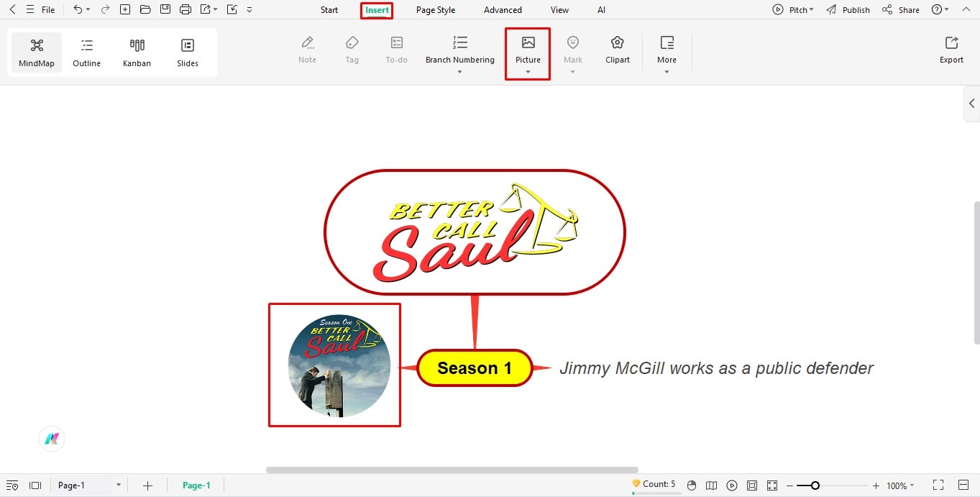This screenshot has width=980, height=497.
Task: Zoom out with the minus button
Action: click(x=789, y=486)
